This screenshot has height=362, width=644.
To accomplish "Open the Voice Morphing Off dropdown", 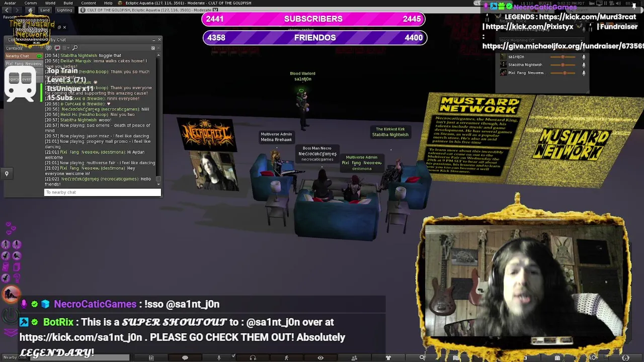I will pyautogui.click(x=541, y=40).
